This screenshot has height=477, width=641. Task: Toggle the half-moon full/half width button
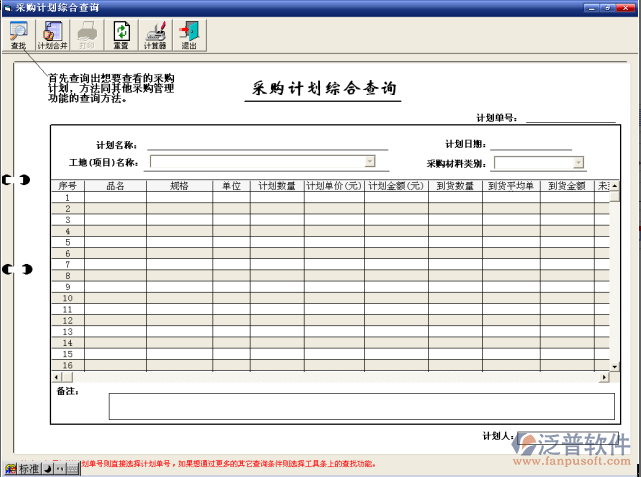[48, 469]
